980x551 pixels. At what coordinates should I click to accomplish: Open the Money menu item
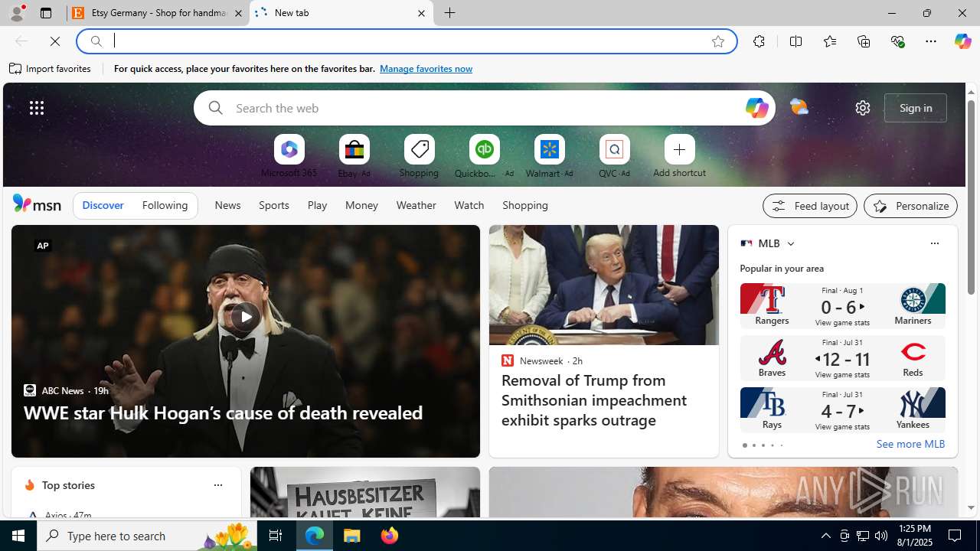(361, 205)
